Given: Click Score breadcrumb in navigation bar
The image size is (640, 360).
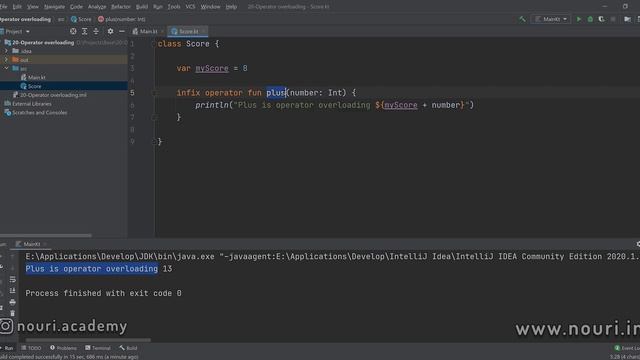Looking at the screenshot, I should point(81,19).
